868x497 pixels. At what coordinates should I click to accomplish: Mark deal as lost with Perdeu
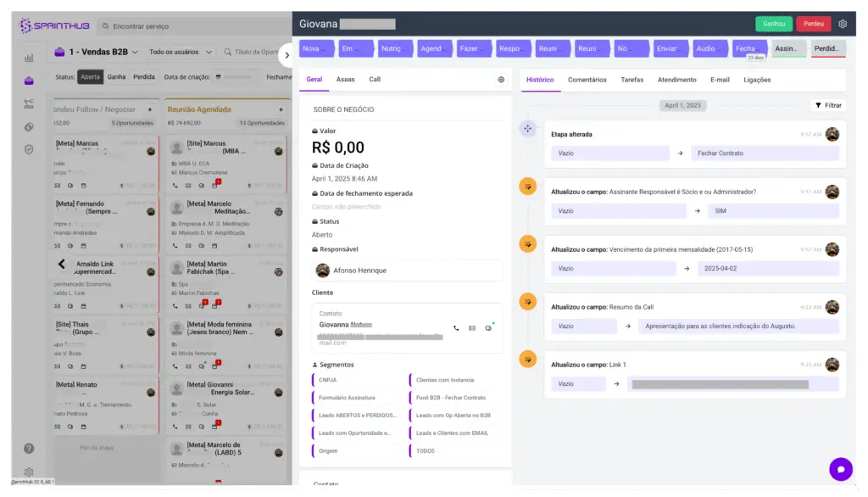click(813, 24)
